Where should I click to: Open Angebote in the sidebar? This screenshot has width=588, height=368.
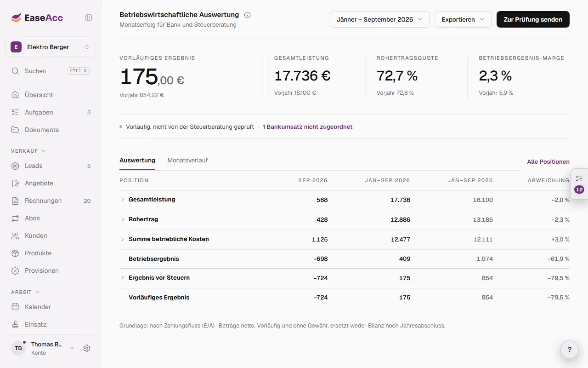51,183
